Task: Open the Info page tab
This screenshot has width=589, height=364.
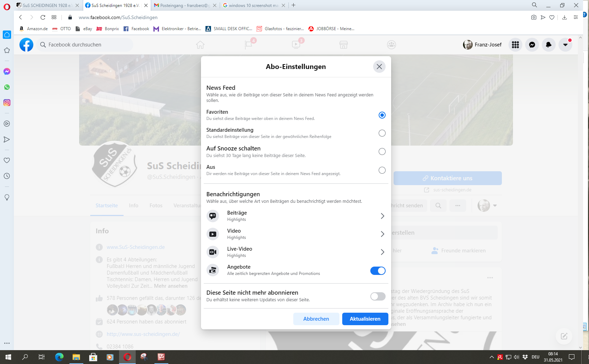Action: (x=134, y=206)
